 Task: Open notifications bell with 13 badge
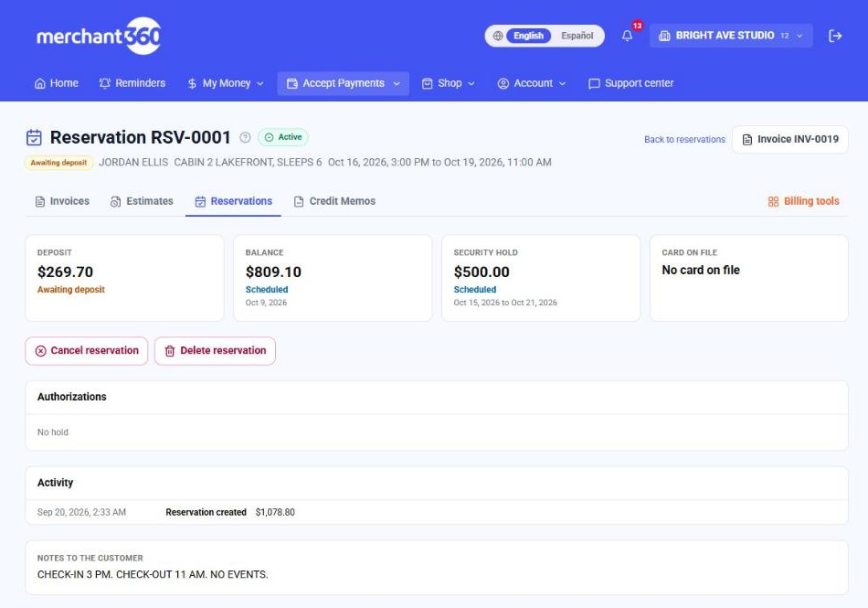627,36
